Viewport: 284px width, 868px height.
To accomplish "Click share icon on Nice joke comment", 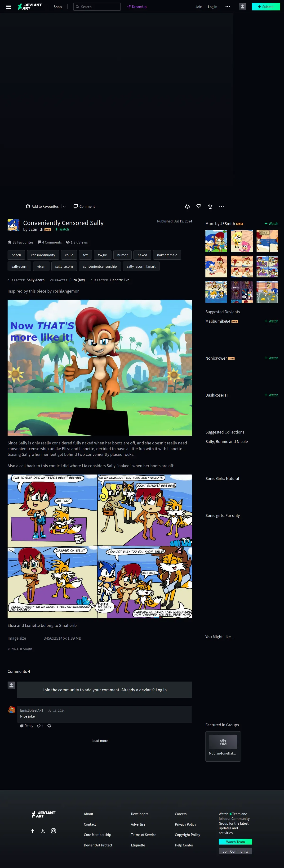I will coord(49,726).
